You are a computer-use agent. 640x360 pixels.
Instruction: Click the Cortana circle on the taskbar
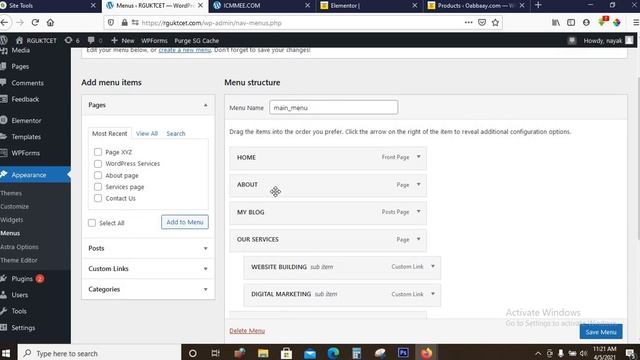193,353
